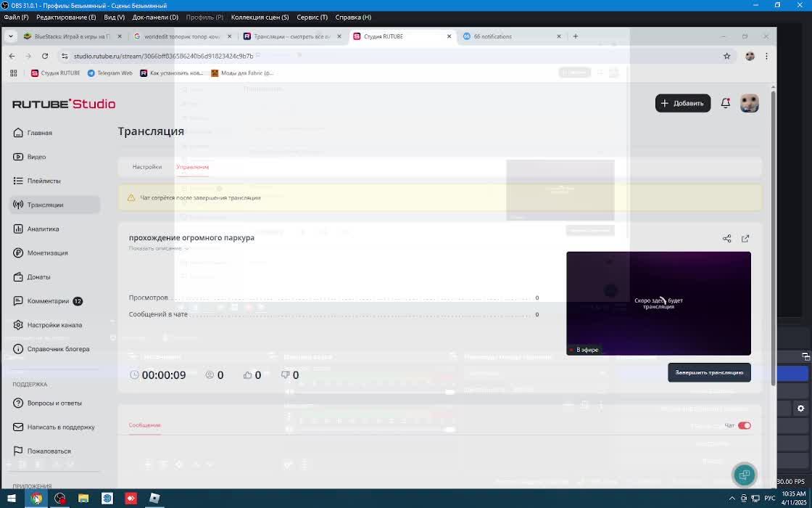The height and width of the screenshot is (508, 812).
Task: Open Видео section in the sidebar
Action: tap(30, 157)
